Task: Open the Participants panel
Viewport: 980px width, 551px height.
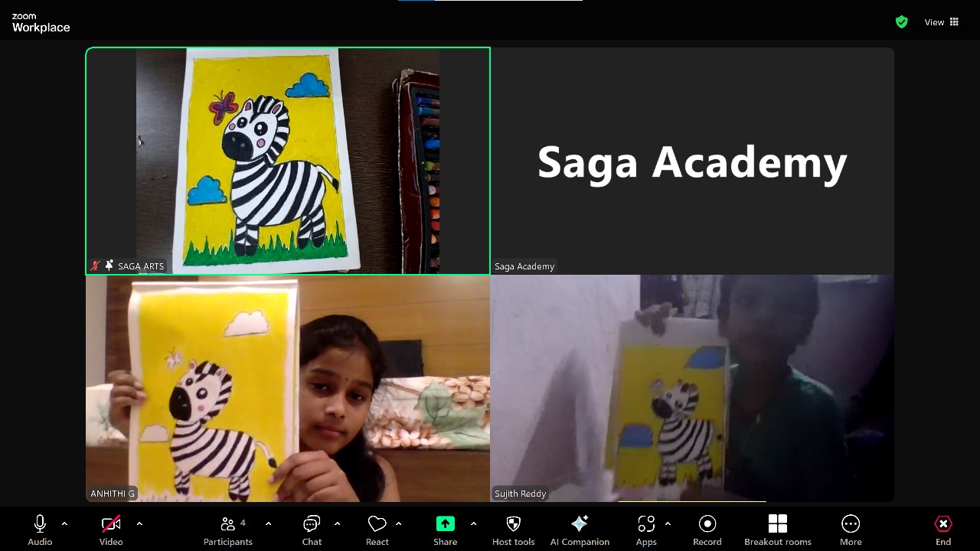Action: pos(228,530)
